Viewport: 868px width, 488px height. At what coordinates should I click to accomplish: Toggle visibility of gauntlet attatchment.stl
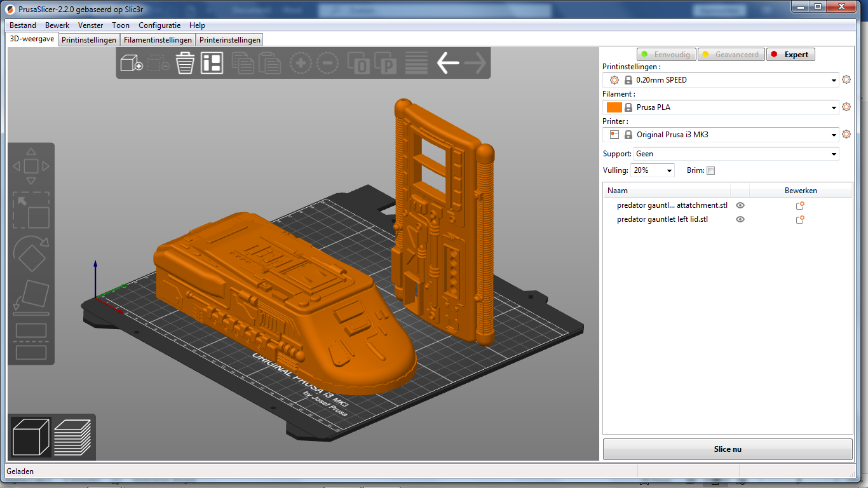(x=740, y=205)
